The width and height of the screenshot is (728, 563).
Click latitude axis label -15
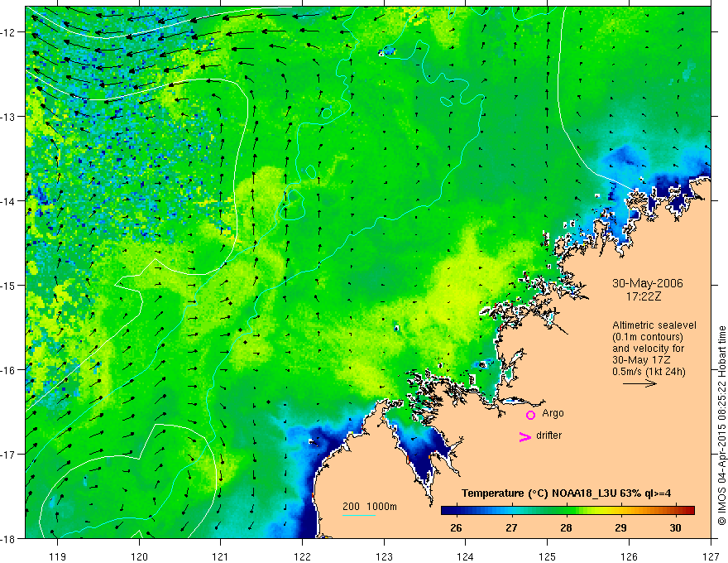pos(9,286)
